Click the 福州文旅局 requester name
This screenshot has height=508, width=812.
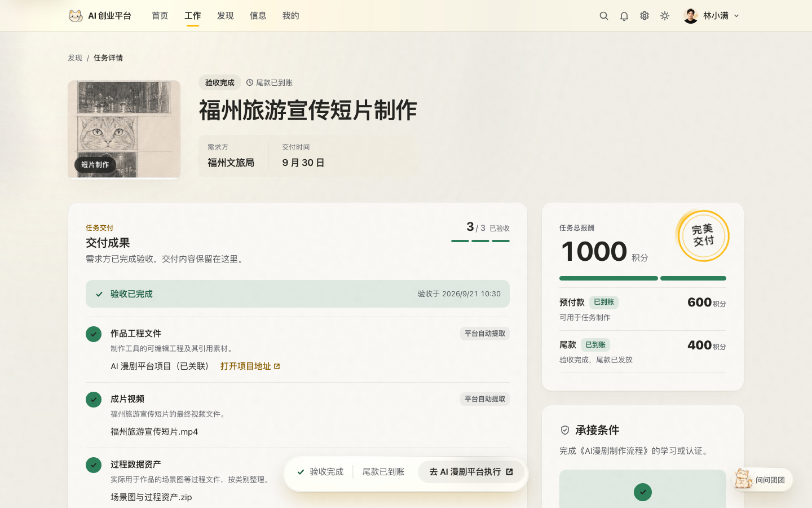(231, 163)
